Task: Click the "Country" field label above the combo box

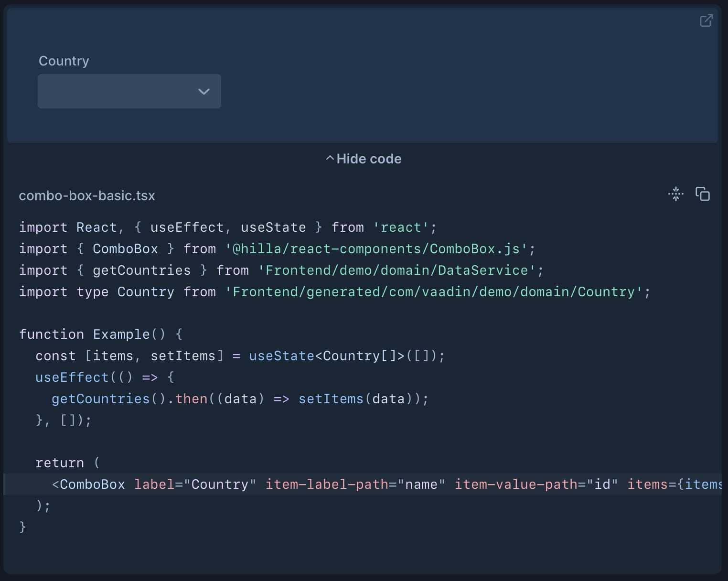Action: tap(64, 61)
